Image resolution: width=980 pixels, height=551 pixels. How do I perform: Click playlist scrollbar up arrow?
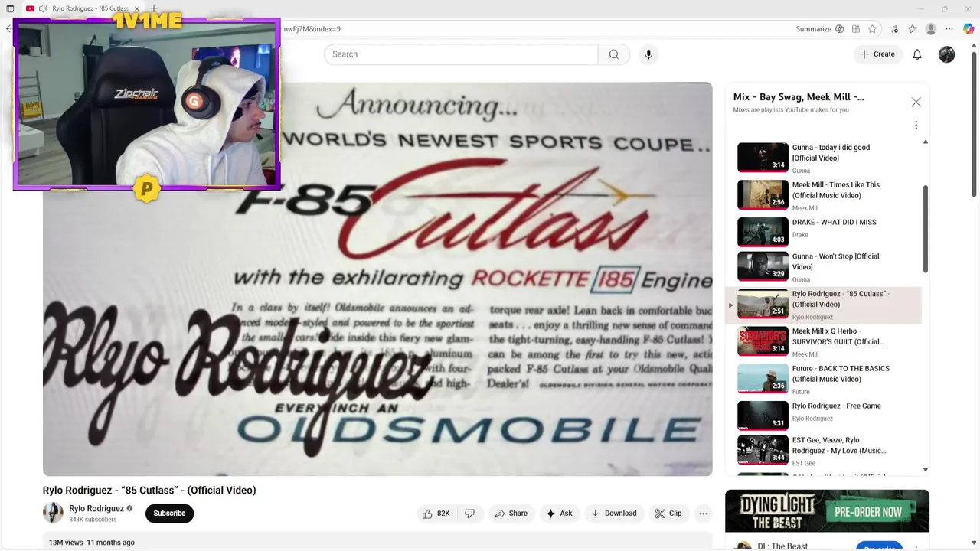pyautogui.click(x=925, y=142)
